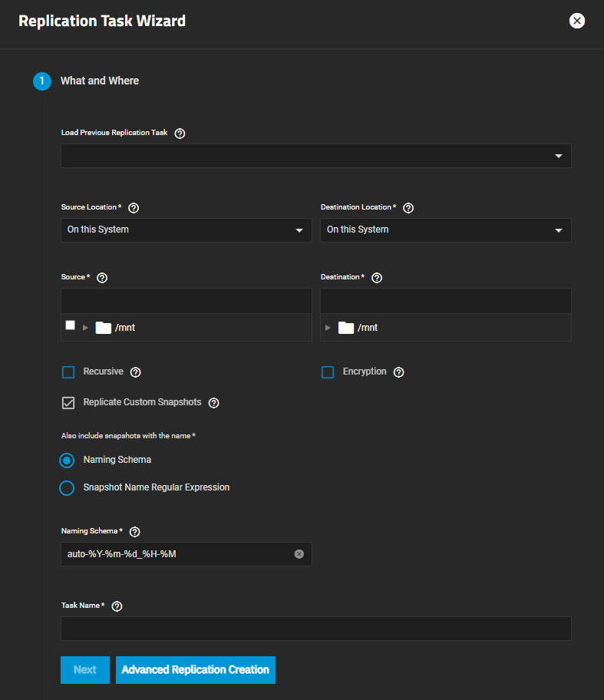The width and height of the screenshot is (604, 700).
Task: Clear the Naming Schema field with X icon
Action: [x=299, y=554]
